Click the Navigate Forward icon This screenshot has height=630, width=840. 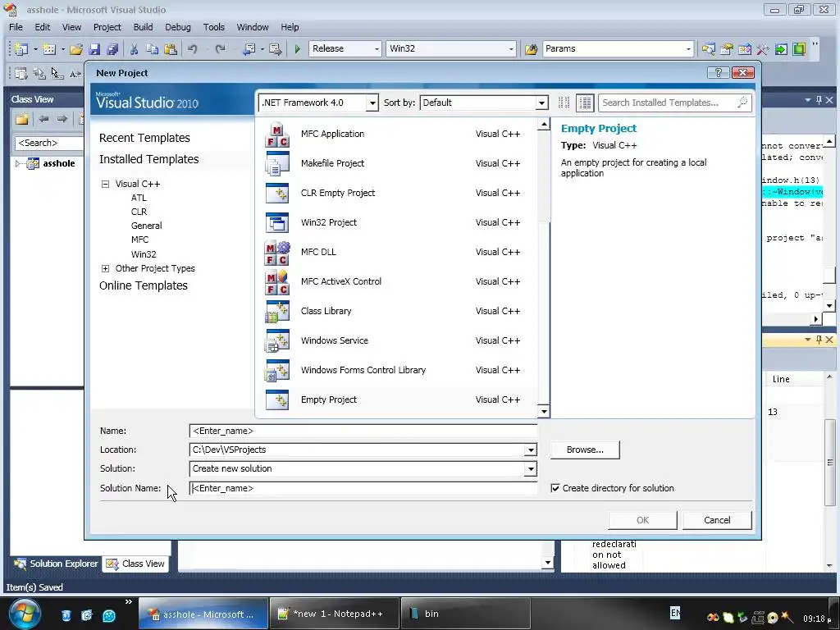coord(276,48)
